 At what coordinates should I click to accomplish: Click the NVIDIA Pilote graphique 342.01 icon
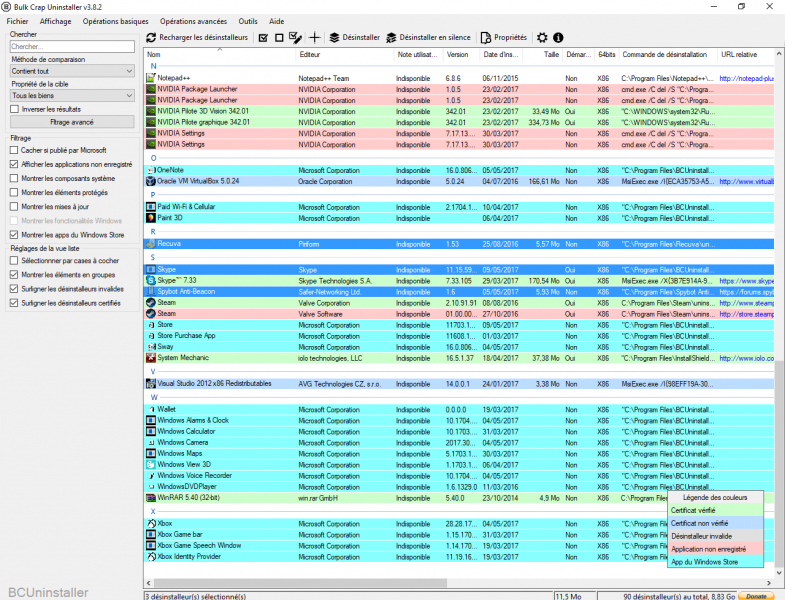click(151, 122)
